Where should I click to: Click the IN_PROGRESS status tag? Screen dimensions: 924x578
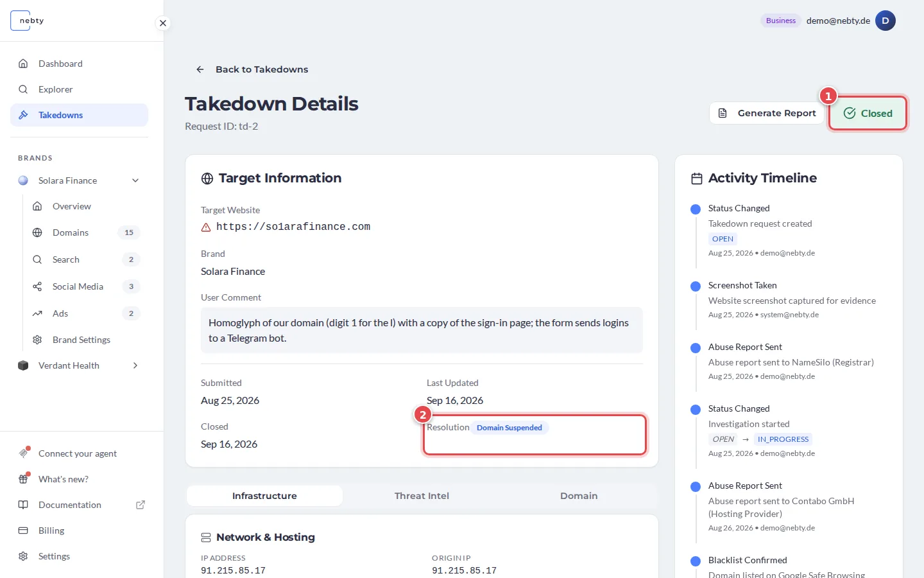pyautogui.click(x=783, y=439)
